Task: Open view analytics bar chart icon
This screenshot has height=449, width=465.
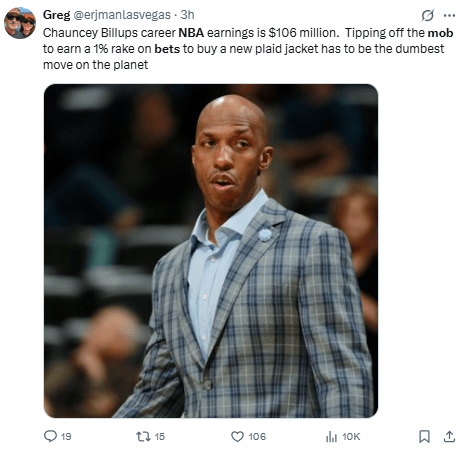Action: (331, 436)
